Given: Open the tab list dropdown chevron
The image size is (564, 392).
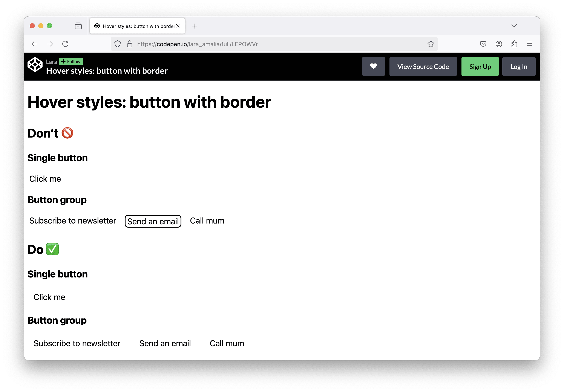Looking at the screenshot, I should click(514, 26).
